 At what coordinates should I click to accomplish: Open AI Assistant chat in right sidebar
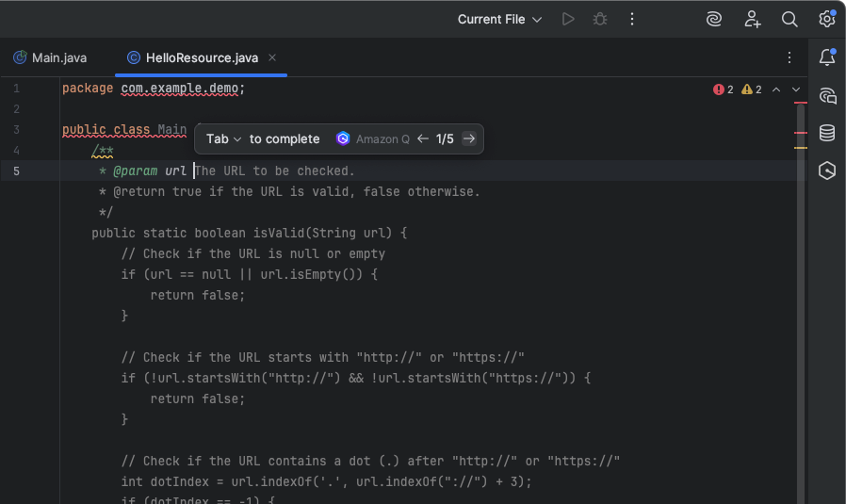point(827,95)
